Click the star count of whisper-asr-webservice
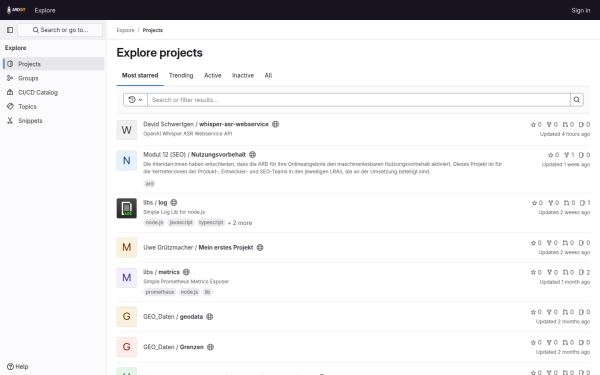Viewport: 600px width, 375px height. click(536, 124)
